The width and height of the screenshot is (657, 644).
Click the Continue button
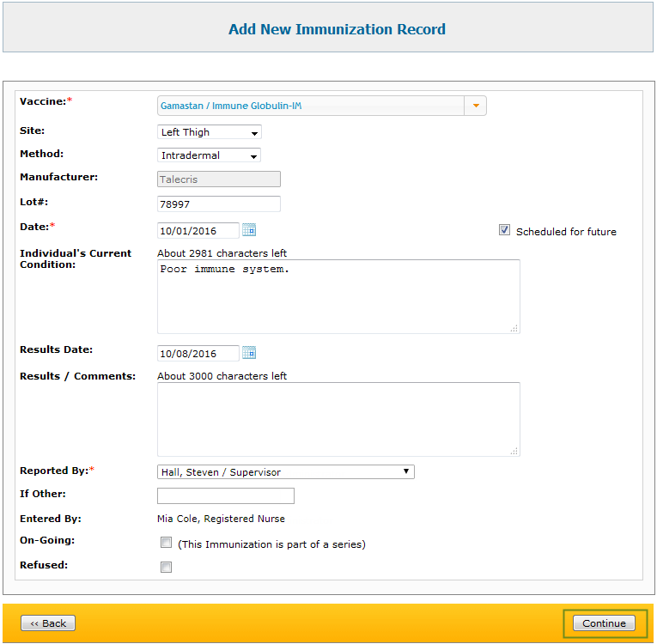[604, 623]
